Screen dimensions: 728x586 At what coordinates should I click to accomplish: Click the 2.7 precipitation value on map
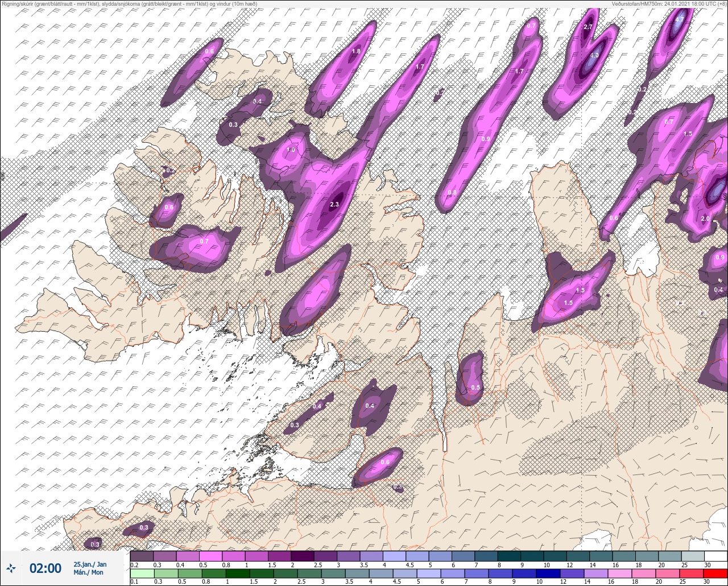click(x=588, y=27)
